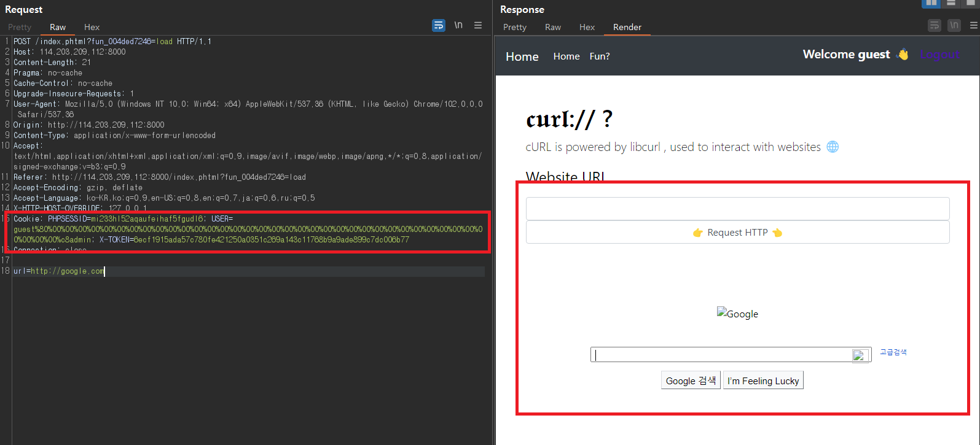Focus the Website URL input field
This screenshot has width=980, height=445.
[737, 209]
